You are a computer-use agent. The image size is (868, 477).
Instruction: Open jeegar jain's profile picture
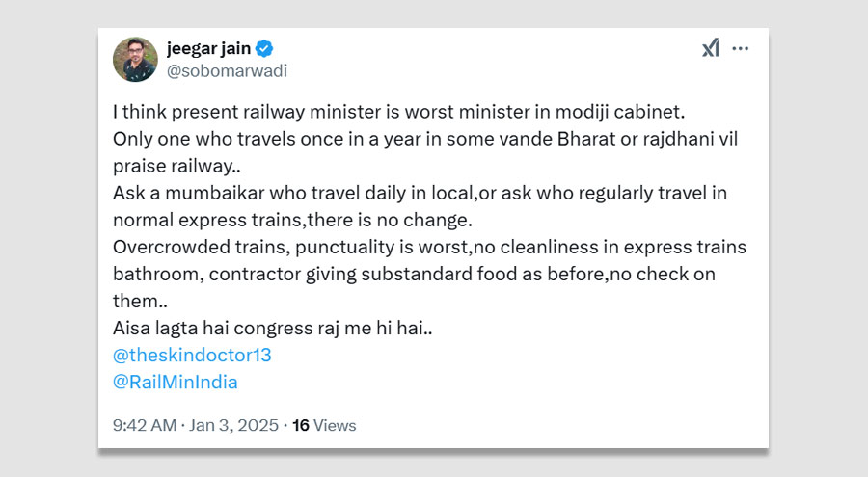135,59
